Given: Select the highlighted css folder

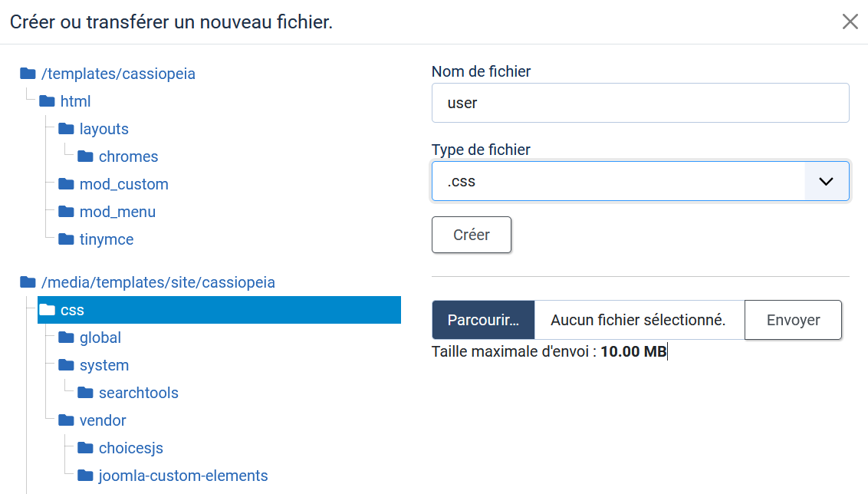Looking at the screenshot, I should (219, 310).
